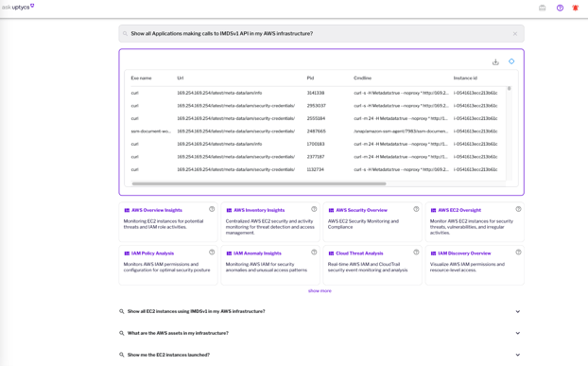This screenshot has width=588, height=366.
Task: Open the help question mark icon
Action: point(560,8)
